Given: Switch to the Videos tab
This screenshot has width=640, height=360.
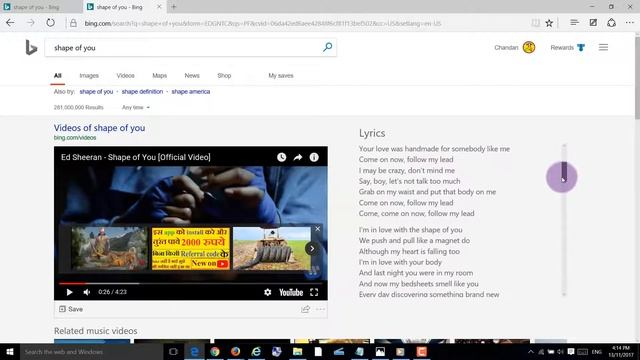Looking at the screenshot, I should (125, 76).
